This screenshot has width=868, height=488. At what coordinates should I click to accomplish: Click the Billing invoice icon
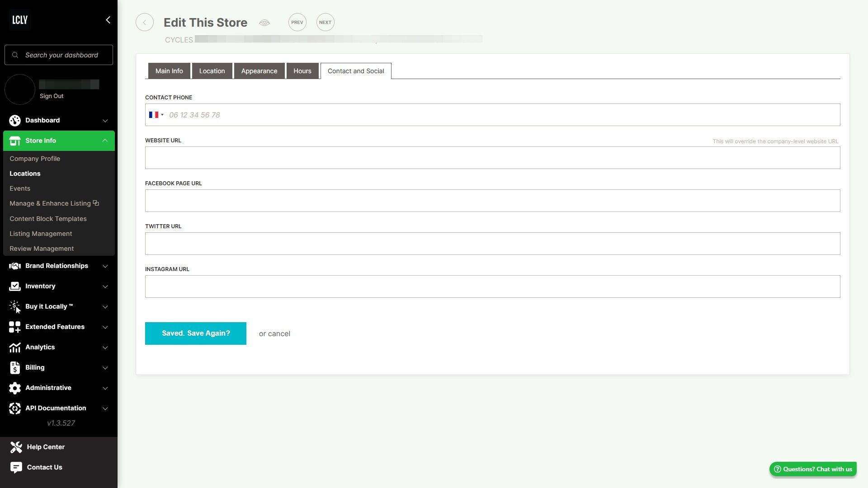pyautogui.click(x=15, y=368)
